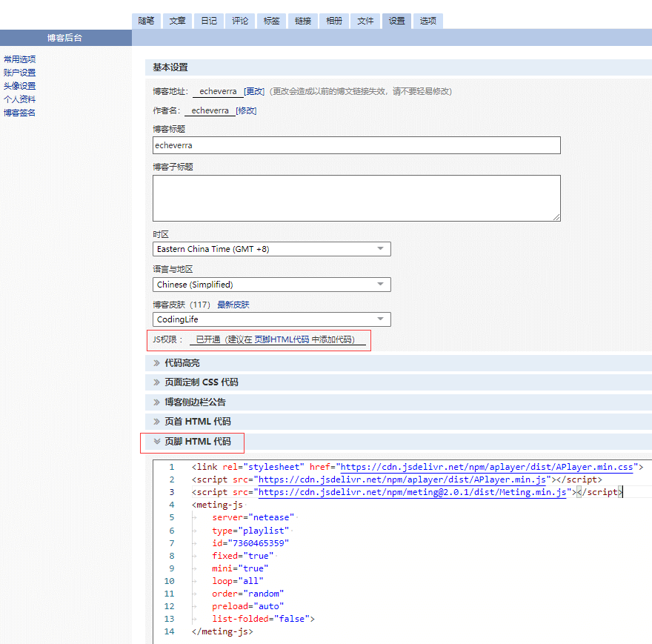Click inside the 博客子标题 textarea
This screenshot has height=644, width=652.
[356, 198]
